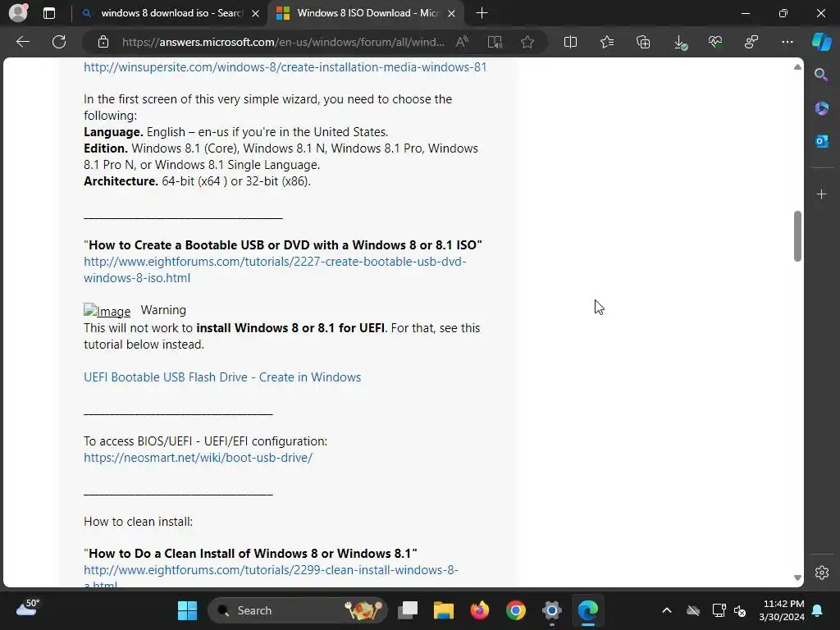Open File Explorer from the taskbar
The image size is (840, 630).
point(444,610)
